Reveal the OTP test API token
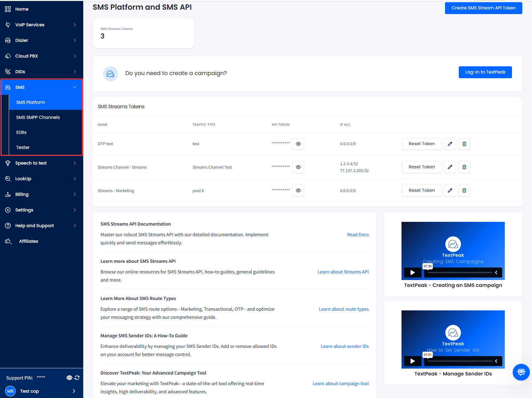 point(298,144)
